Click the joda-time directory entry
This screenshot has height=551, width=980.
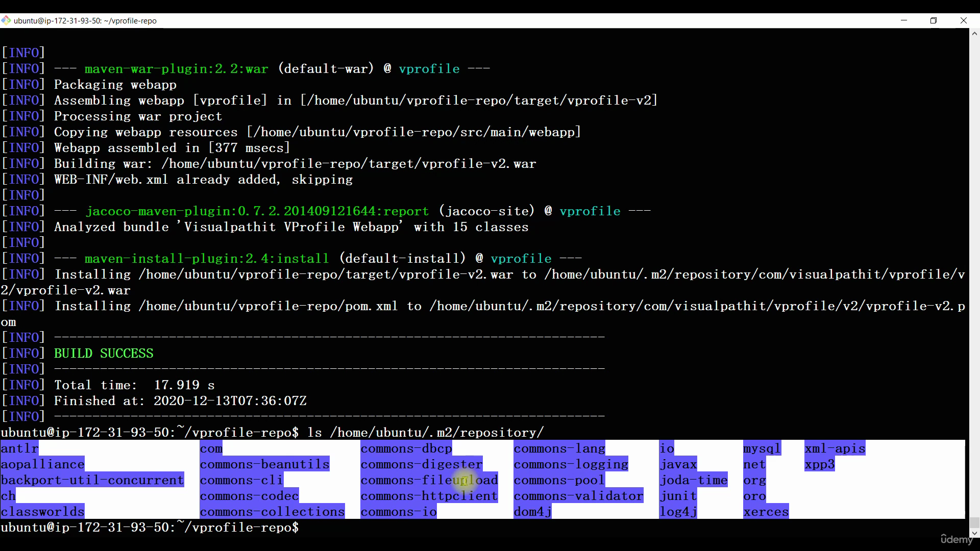pos(693,480)
